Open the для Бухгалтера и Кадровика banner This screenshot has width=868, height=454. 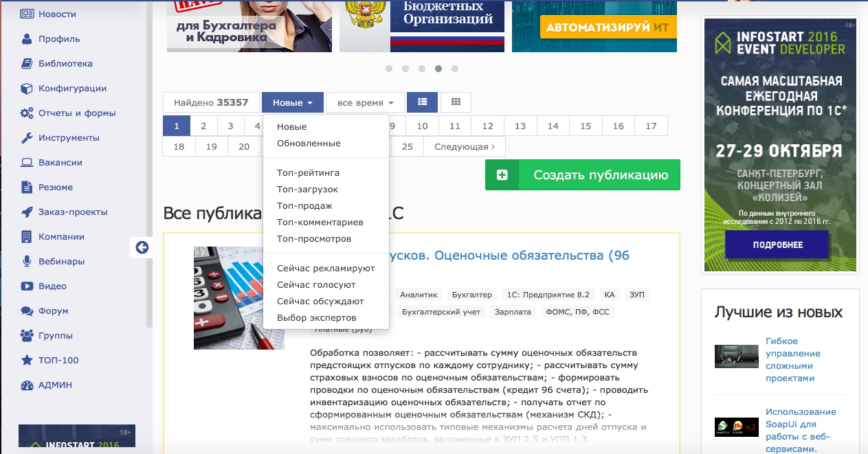[x=249, y=26]
